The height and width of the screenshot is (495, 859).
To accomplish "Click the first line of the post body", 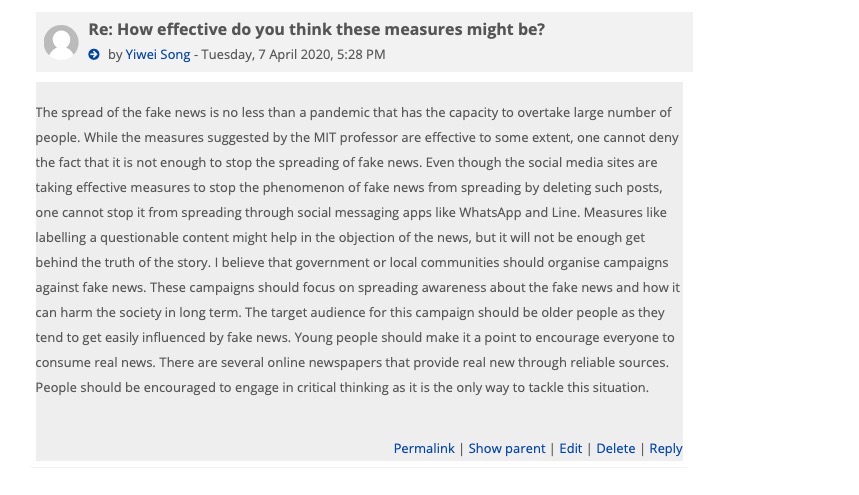I will [x=353, y=113].
